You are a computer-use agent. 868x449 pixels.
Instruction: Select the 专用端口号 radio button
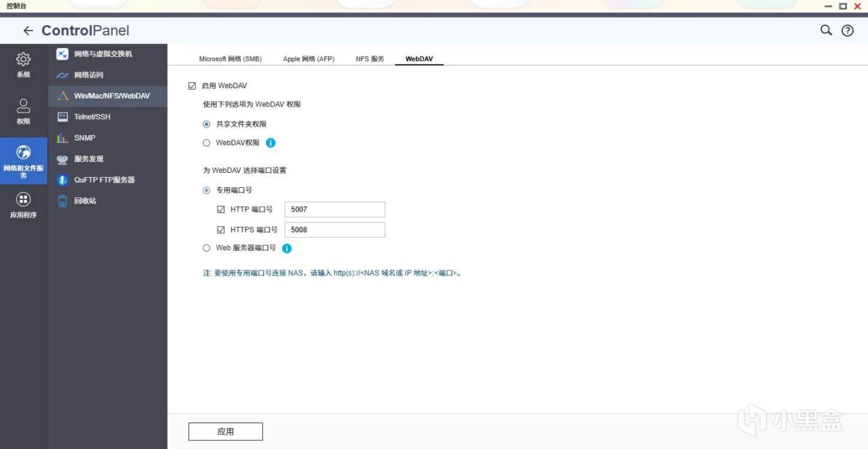pyautogui.click(x=207, y=191)
